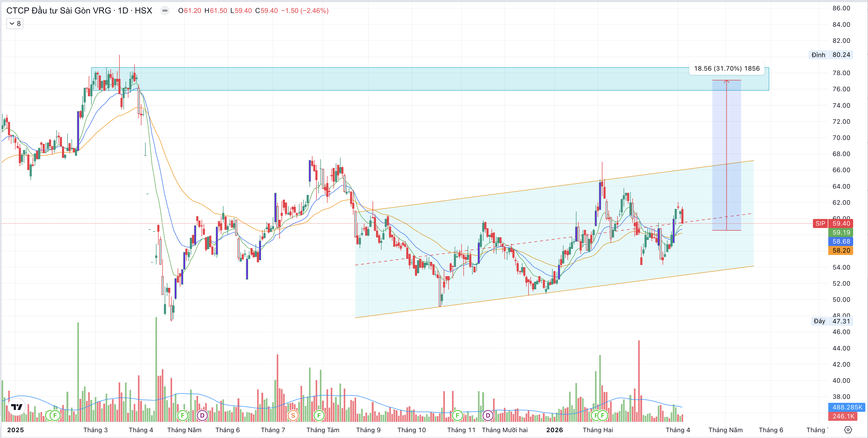This screenshot has width=868, height=438.
Task: Click the orange S split event marker
Action: coord(293,416)
